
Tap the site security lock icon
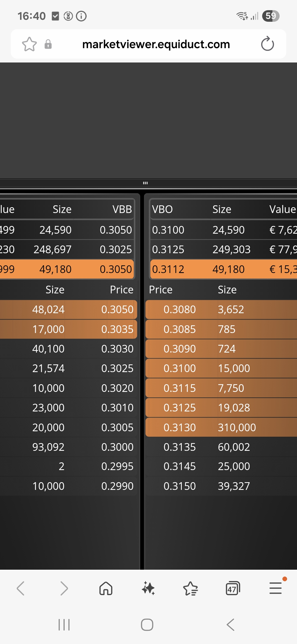coord(48,44)
